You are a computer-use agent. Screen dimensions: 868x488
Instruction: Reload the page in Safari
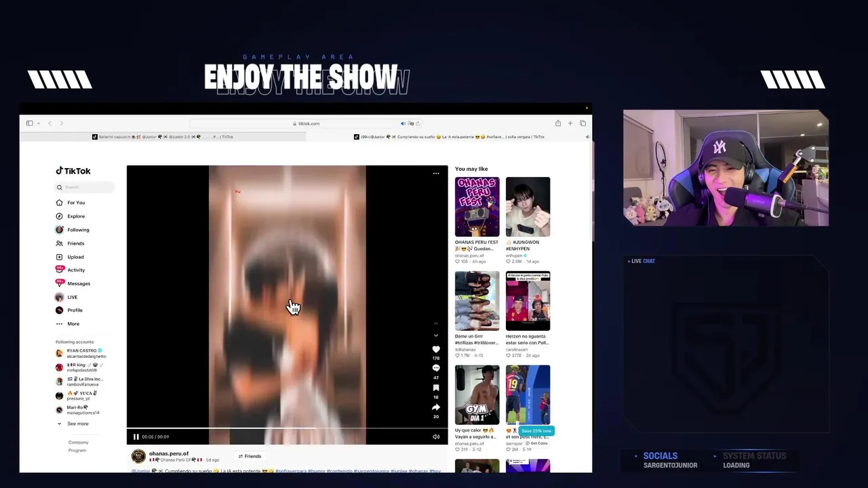point(418,123)
